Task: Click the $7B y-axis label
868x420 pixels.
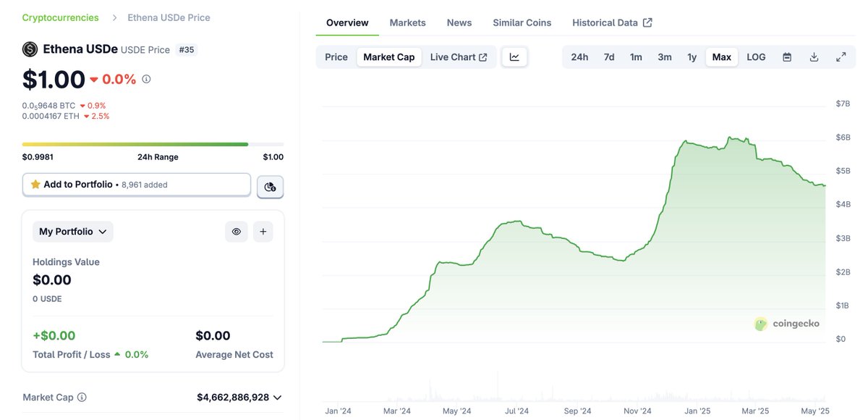Action: [x=843, y=104]
